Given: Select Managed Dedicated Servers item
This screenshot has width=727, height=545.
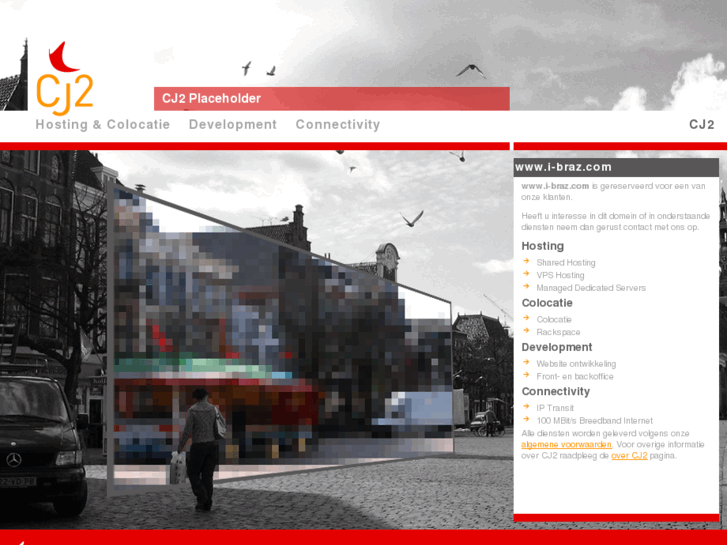Looking at the screenshot, I should point(591,288).
